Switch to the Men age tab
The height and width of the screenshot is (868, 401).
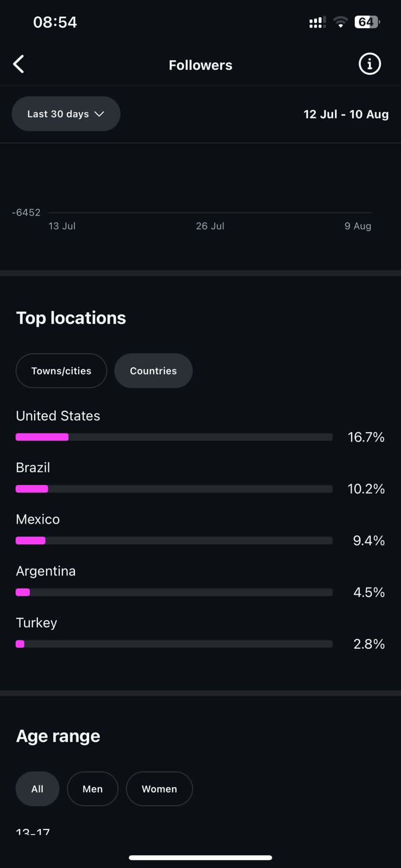coord(92,789)
